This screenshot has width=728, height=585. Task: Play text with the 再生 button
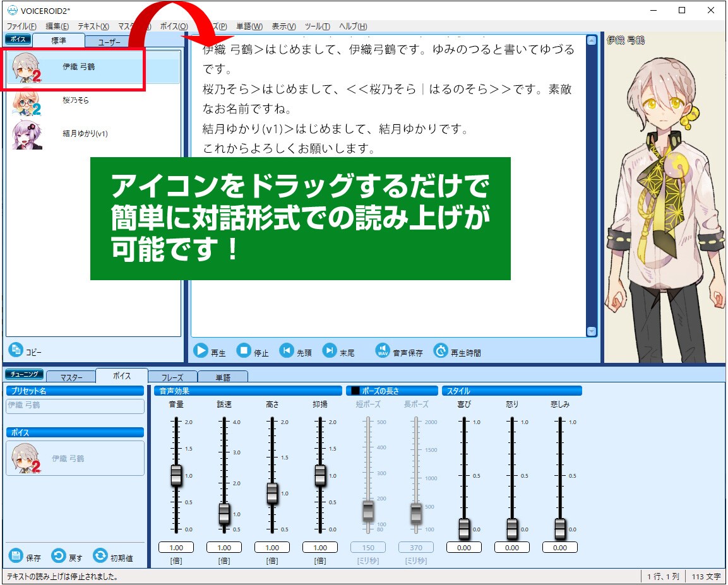201,351
